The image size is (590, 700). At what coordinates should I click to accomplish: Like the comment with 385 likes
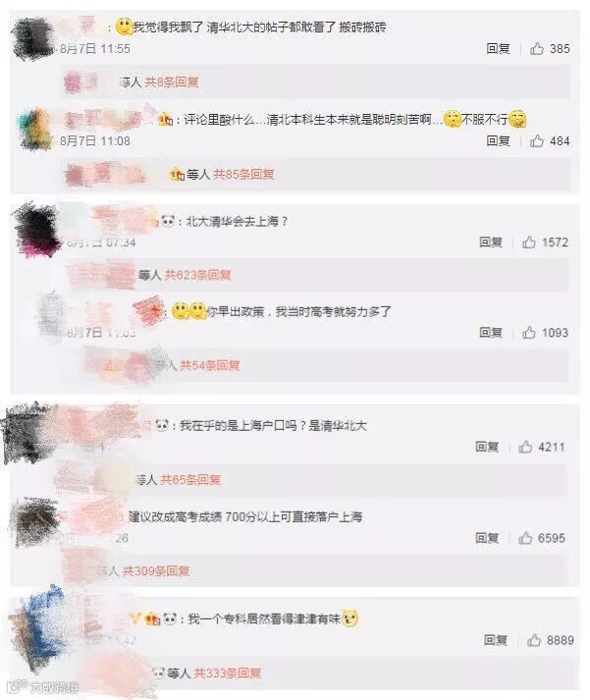click(x=536, y=48)
